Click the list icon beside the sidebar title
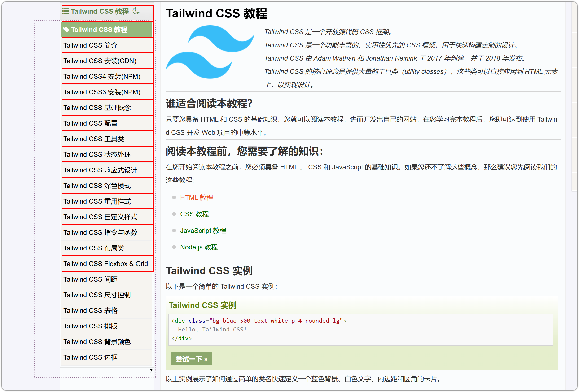The height and width of the screenshot is (392, 579). click(66, 11)
